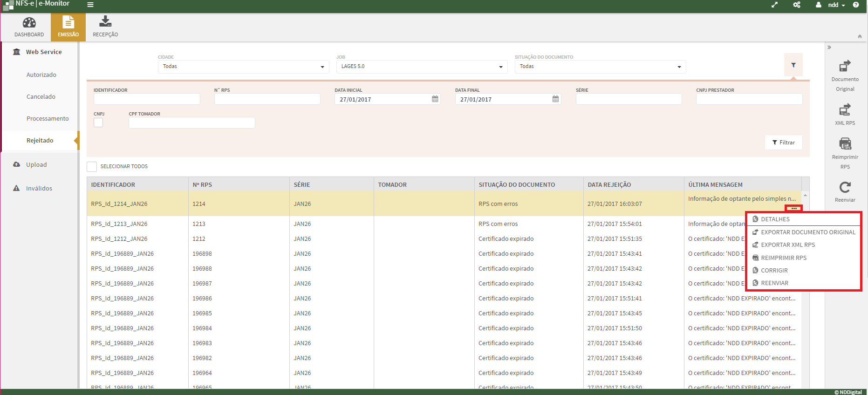Open the Dashboard gauge icon

29,23
